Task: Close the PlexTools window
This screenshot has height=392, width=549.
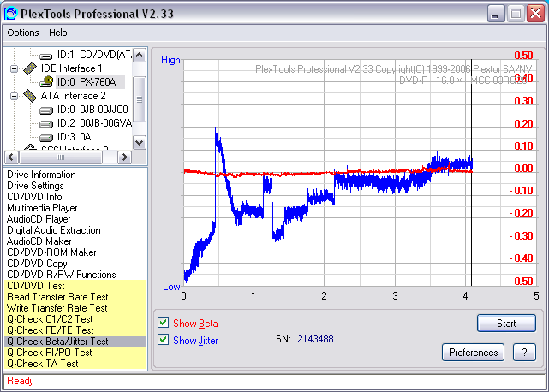Action: point(535,14)
